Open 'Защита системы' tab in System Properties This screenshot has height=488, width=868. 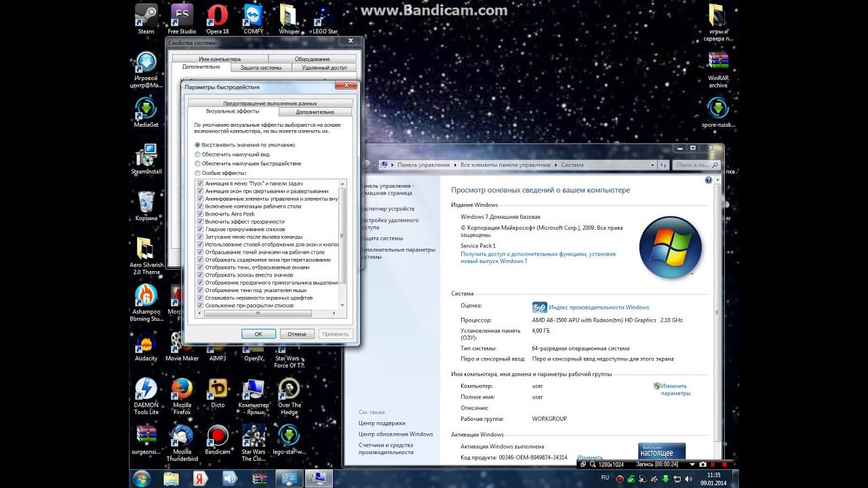click(x=261, y=68)
